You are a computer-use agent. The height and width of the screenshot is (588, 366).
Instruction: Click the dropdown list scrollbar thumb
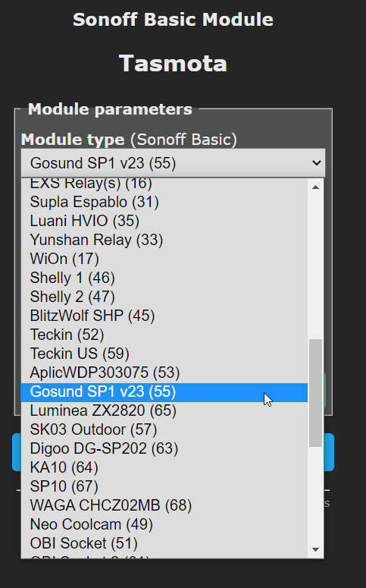tap(315, 393)
